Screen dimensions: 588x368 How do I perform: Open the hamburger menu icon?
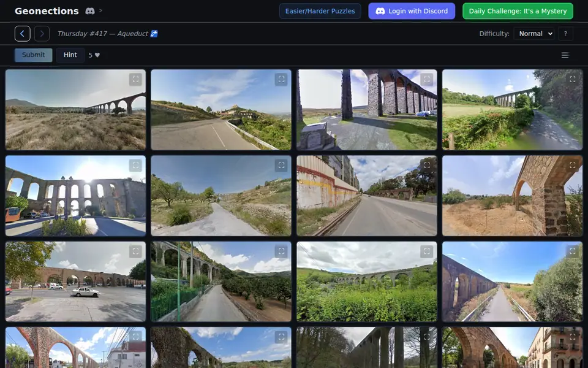[x=565, y=55]
